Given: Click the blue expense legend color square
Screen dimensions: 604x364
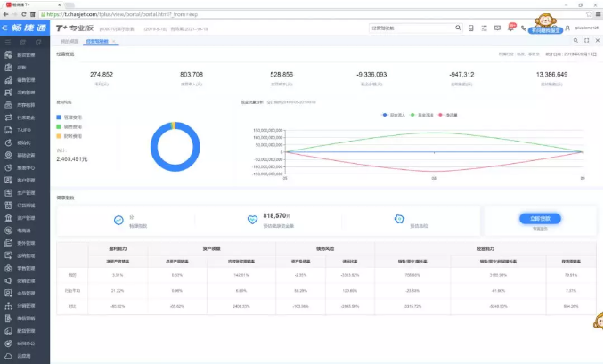Looking at the screenshot, I should click(x=59, y=117).
